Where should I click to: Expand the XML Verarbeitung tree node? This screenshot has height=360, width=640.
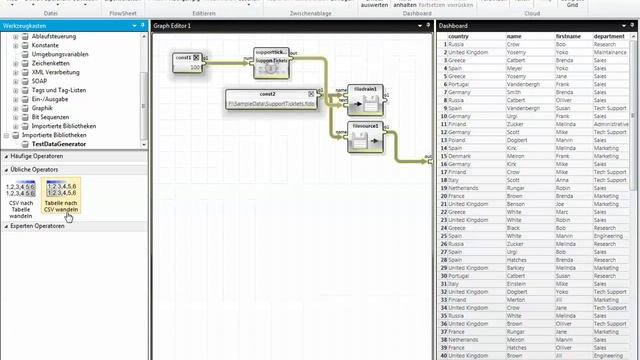[x=16, y=72]
